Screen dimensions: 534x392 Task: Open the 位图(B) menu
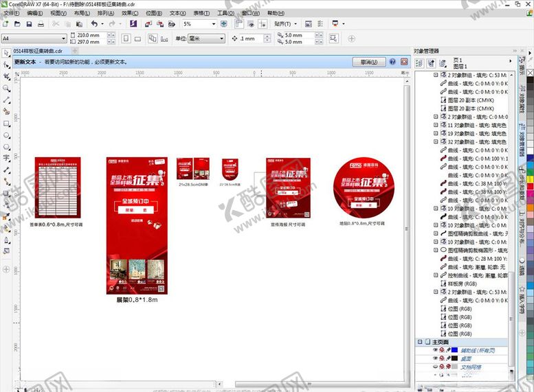[x=154, y=13]
